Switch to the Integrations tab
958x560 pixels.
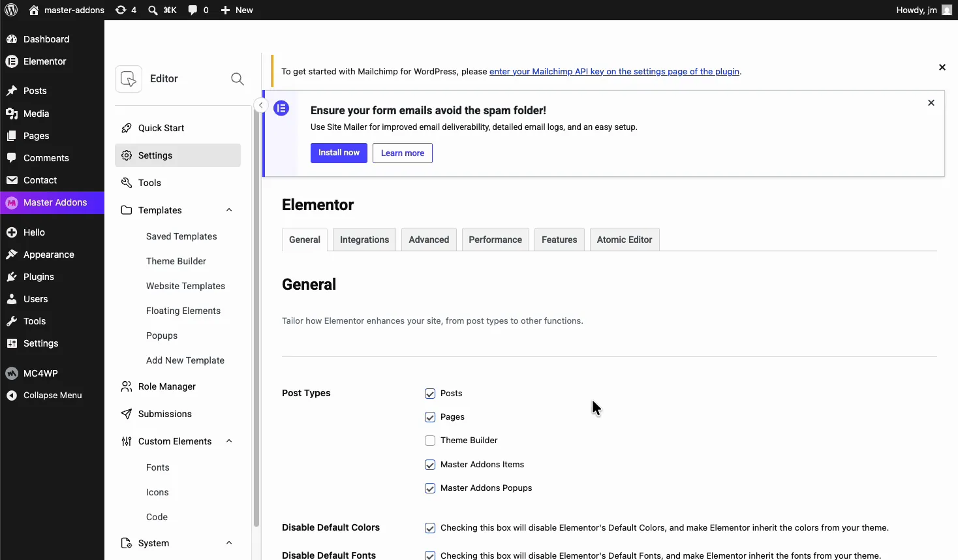point(364,240)
